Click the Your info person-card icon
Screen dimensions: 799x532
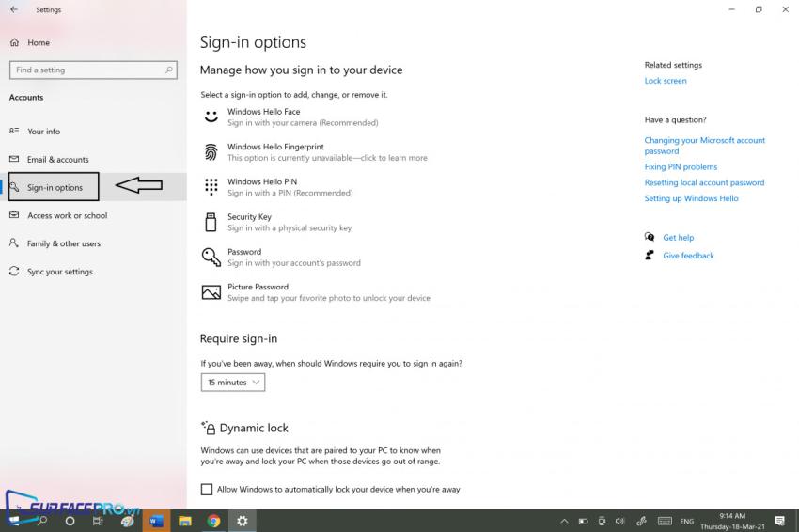(14, 131)
